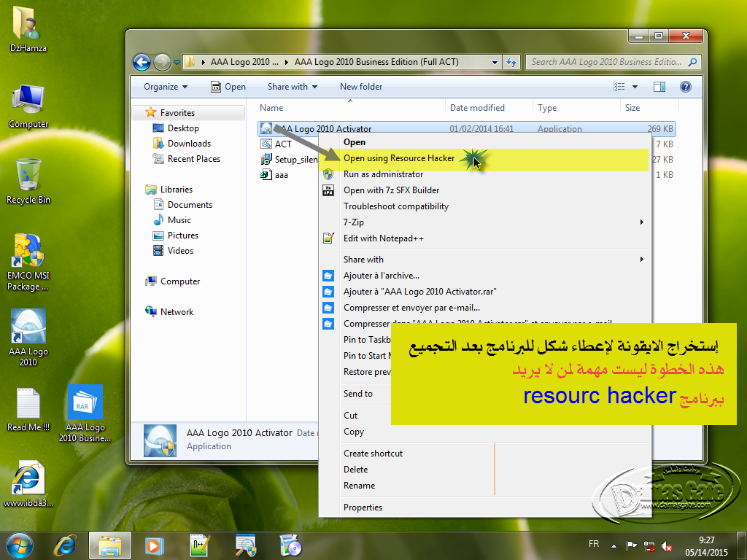
Task: Click the Explorer Forward navigation arrow
Action: [162, 62]
